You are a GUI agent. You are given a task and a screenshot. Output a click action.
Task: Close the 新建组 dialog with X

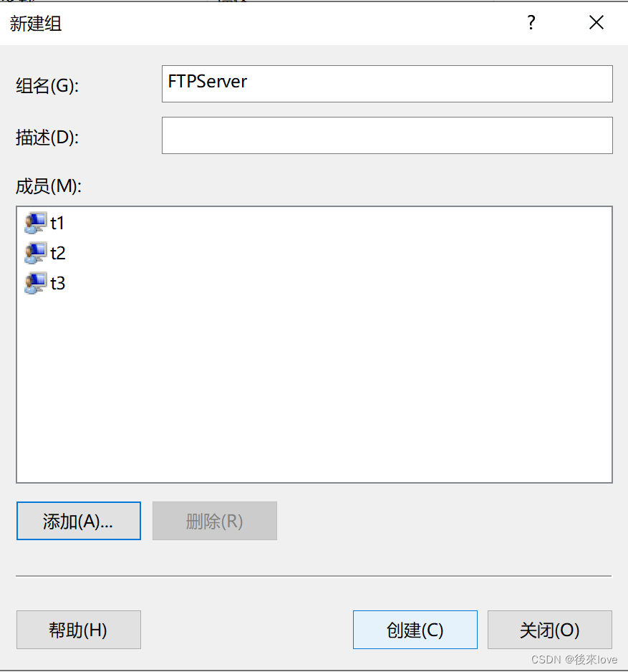596,22
